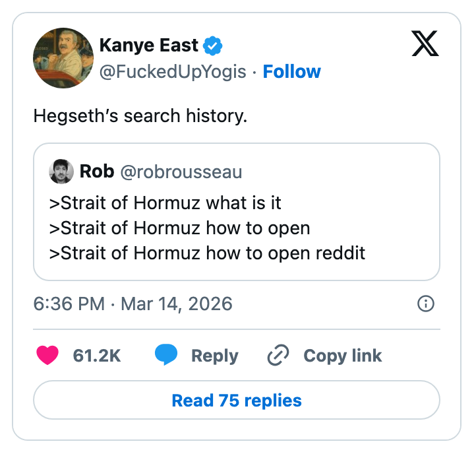Click the "Hegseth's search history." tweet text
This screenshot has width=476, height=454.
point(140,116)
